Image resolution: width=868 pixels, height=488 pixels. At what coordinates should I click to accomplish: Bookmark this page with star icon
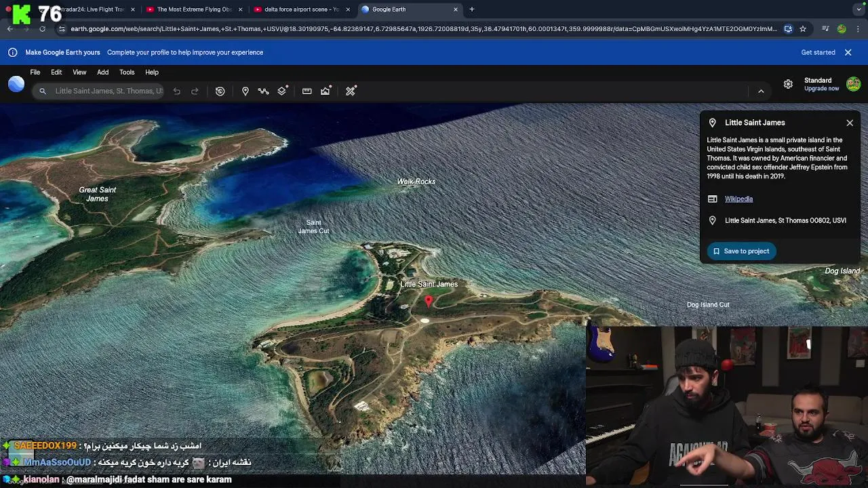803,29
